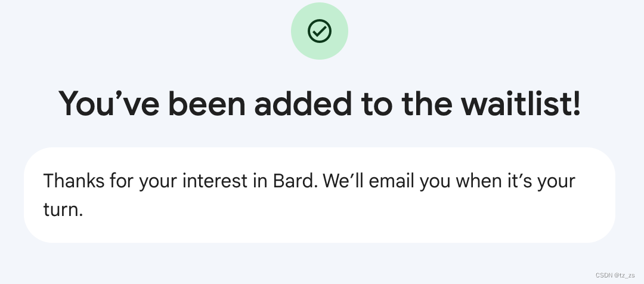Click the word "when" in the message
Screen dimensions: 644x284
tap(479, 181)
